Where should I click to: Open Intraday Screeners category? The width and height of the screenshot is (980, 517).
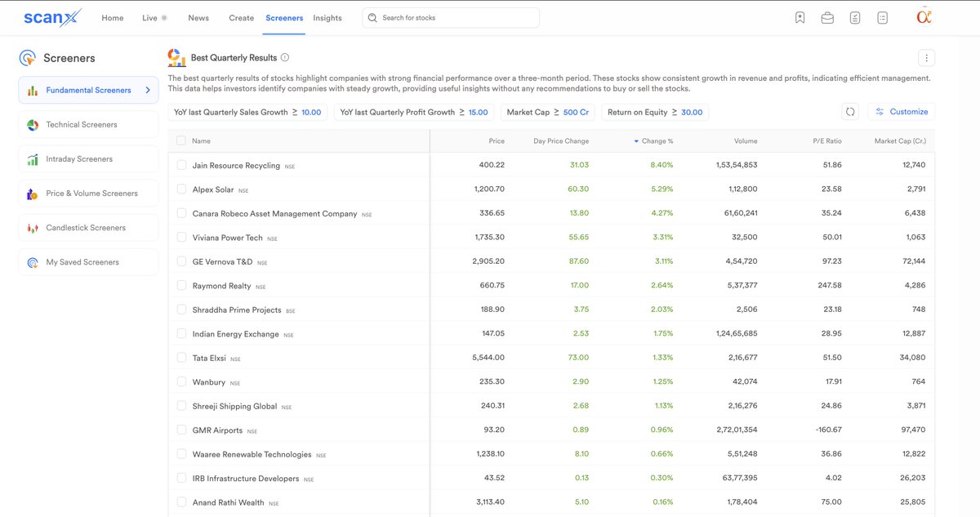click(88, 159)
